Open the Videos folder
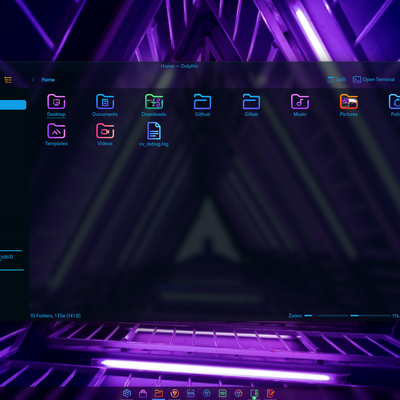Viewport: 400px width, 400px height. 105,134
